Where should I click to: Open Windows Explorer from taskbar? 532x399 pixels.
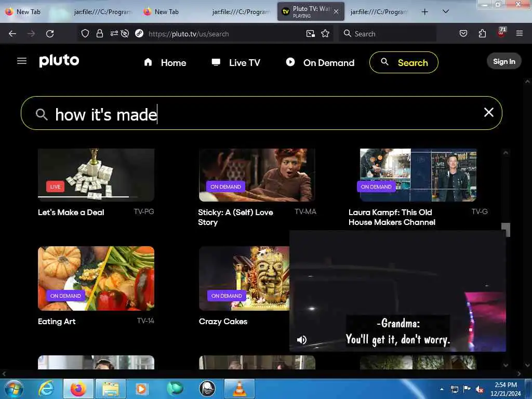[x=111, y=389]
